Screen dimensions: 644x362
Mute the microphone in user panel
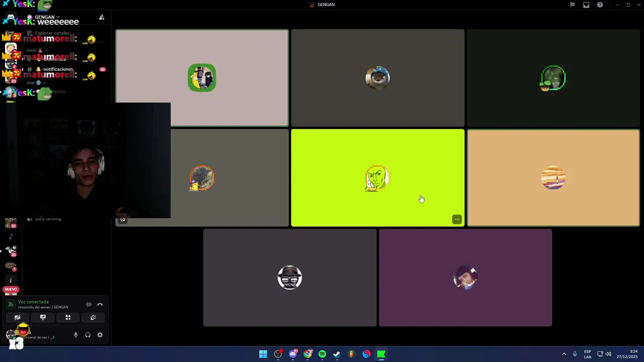(76, 335)
